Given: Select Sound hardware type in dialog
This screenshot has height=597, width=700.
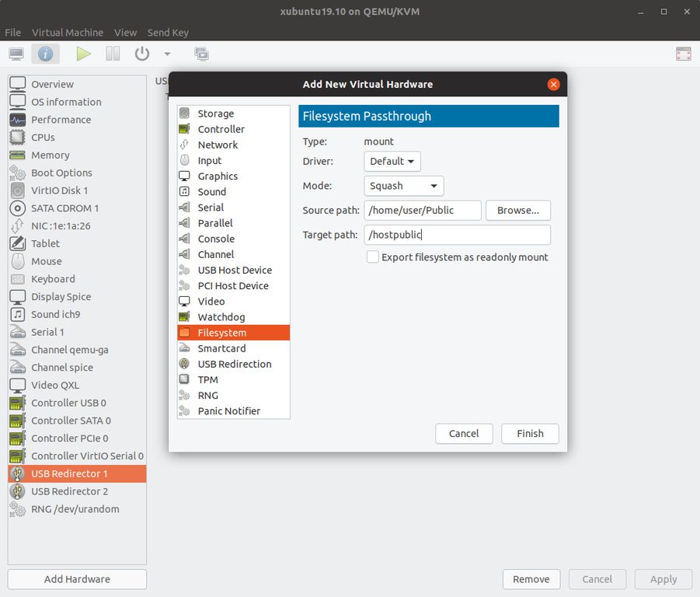Looking at the screenshot, I should tap(210, 191).
